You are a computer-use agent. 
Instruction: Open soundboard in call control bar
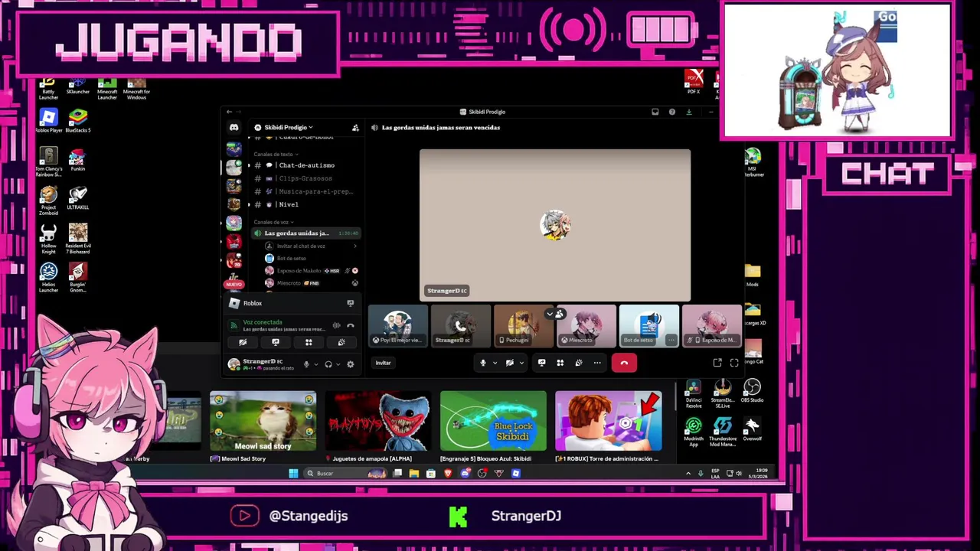point(579,363)
